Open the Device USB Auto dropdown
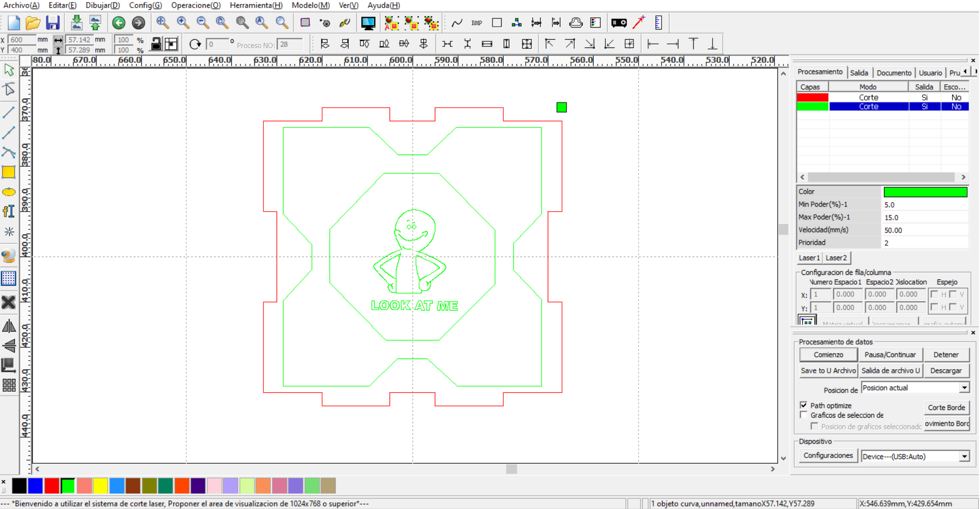 point(964,456)
